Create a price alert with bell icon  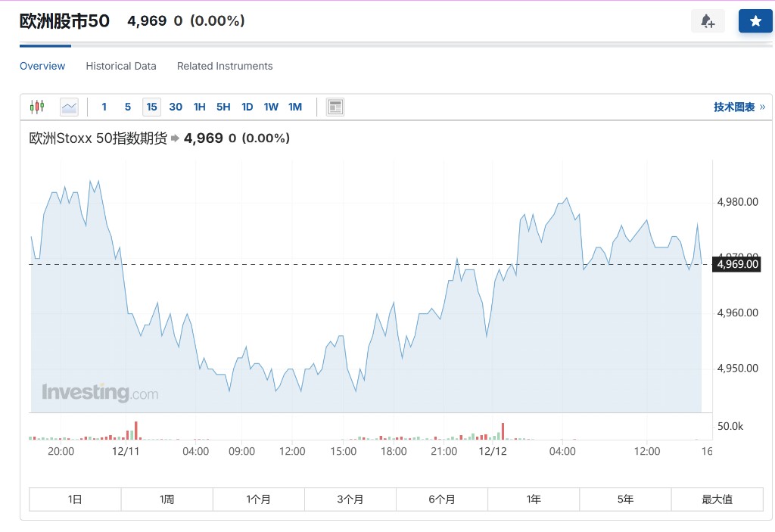click(708, 21)
